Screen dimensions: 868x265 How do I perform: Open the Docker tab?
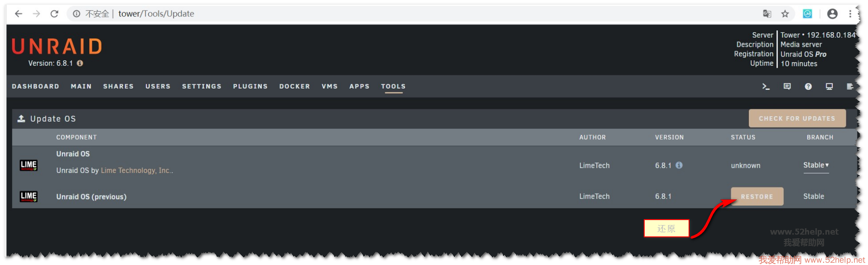click(294, 86)
